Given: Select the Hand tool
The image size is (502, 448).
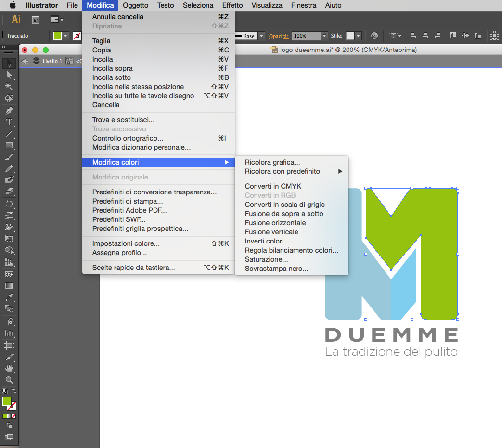Looking at the screenshot, I should [9, 369].
